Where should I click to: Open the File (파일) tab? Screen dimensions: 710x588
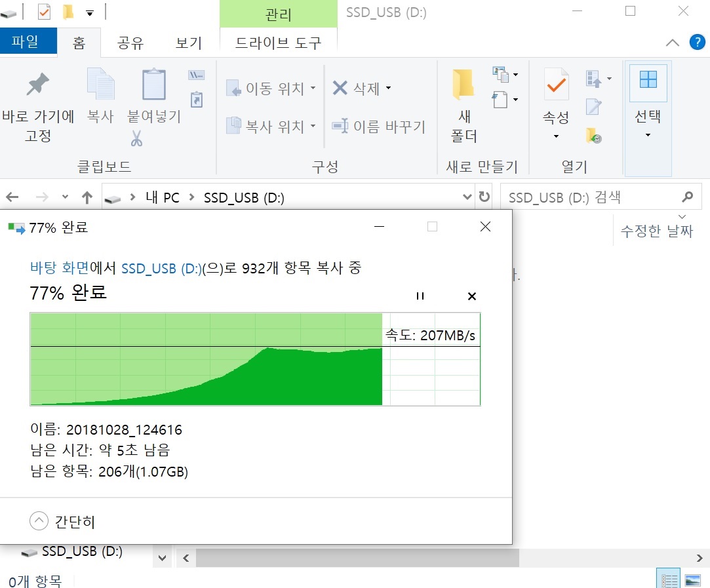pos(28,41)
